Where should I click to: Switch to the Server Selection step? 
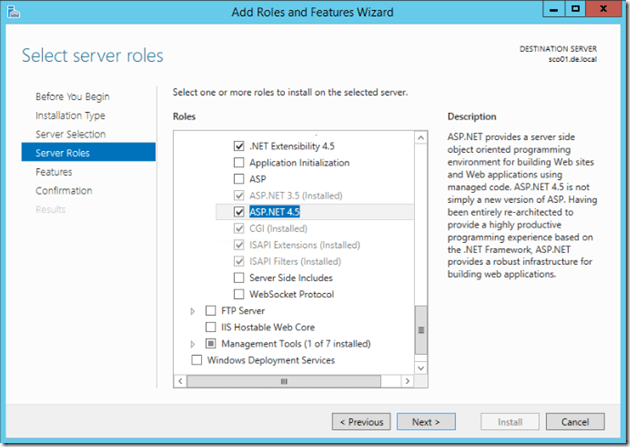tap(70, 134)
